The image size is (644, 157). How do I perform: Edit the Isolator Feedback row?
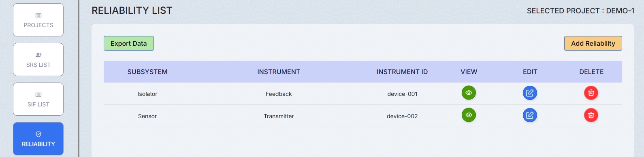tap(530, 93)
